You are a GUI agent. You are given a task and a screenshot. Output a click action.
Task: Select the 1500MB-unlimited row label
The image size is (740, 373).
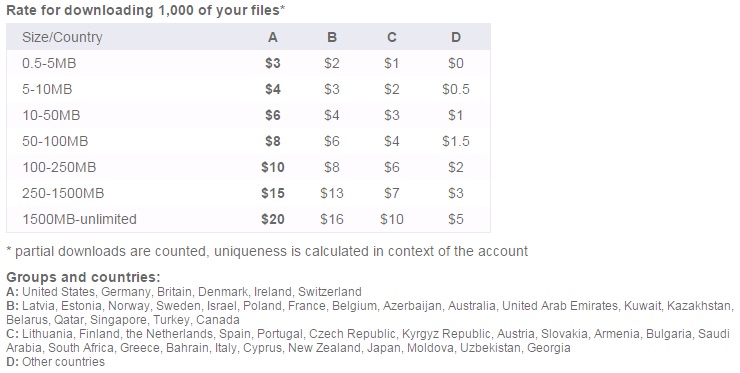click(x=79, y=219)
